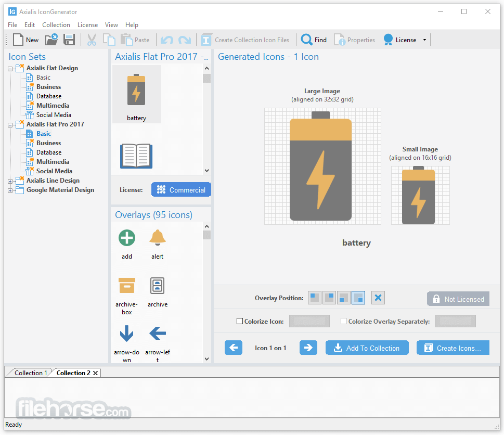Click the Create Icons... button
504x435 pixels.
point(453,348)
